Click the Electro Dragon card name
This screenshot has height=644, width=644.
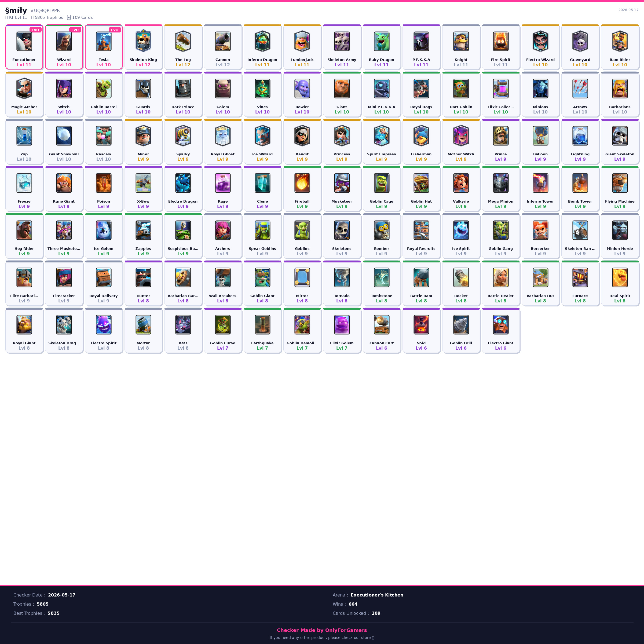[x=183, y=201]
